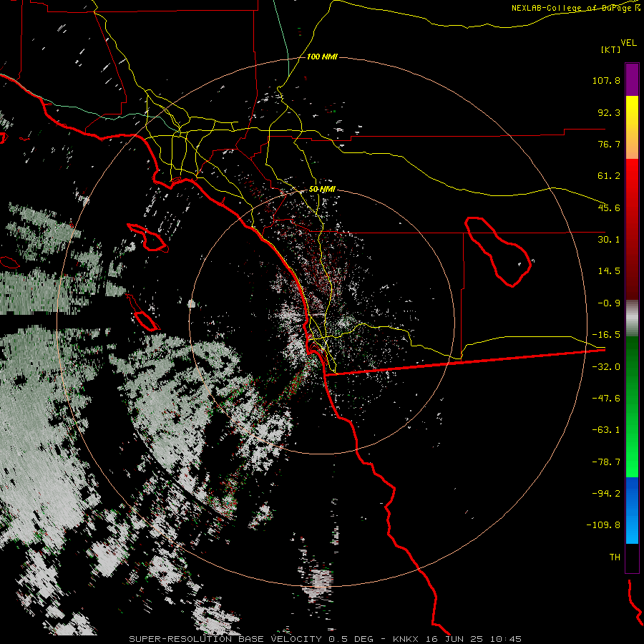
Task: Select the 14.5 scale value
Action: 609,271
